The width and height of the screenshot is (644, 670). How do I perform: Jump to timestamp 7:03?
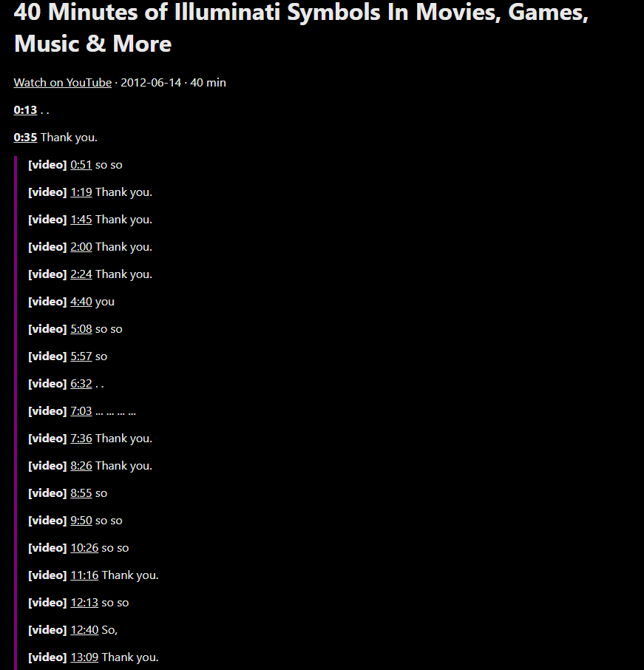point(81,410)
